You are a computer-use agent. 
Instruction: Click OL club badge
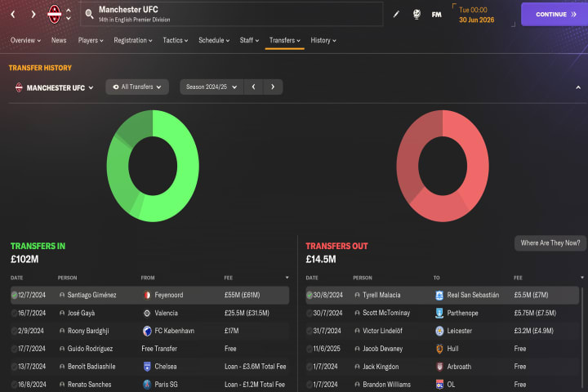pos(439,385)
